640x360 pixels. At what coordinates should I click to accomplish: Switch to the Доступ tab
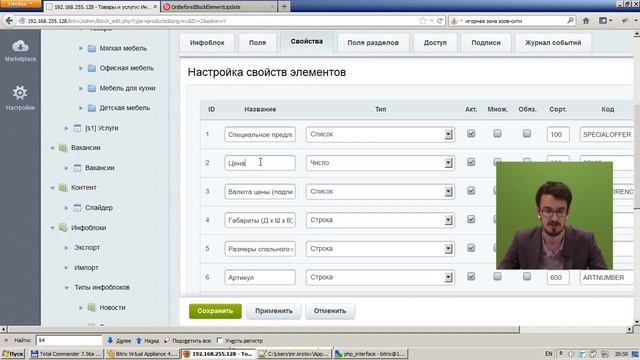click(x=435, y=43)
